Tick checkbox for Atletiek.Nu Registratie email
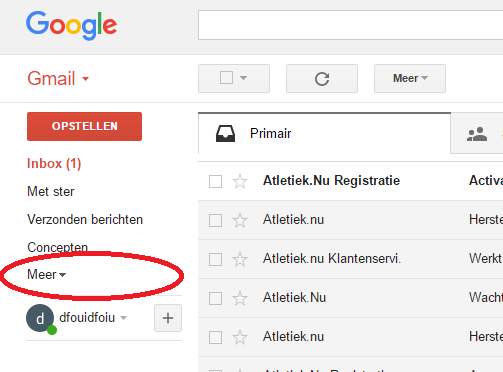503x372 pixels. click(x=215, y=182)
